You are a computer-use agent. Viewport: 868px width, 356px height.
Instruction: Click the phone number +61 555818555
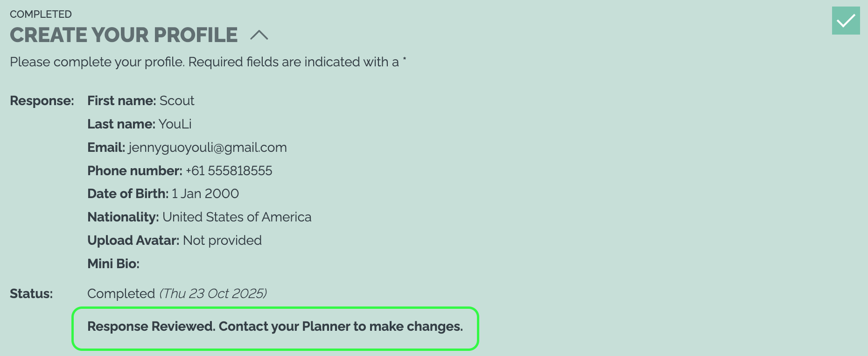[229, 171]
